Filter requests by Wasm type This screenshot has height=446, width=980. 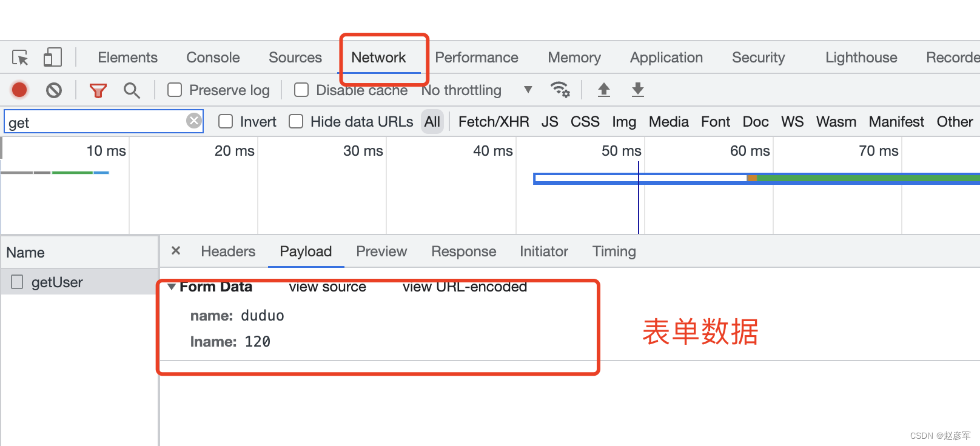pyautogui.click(x=836, y=122)
